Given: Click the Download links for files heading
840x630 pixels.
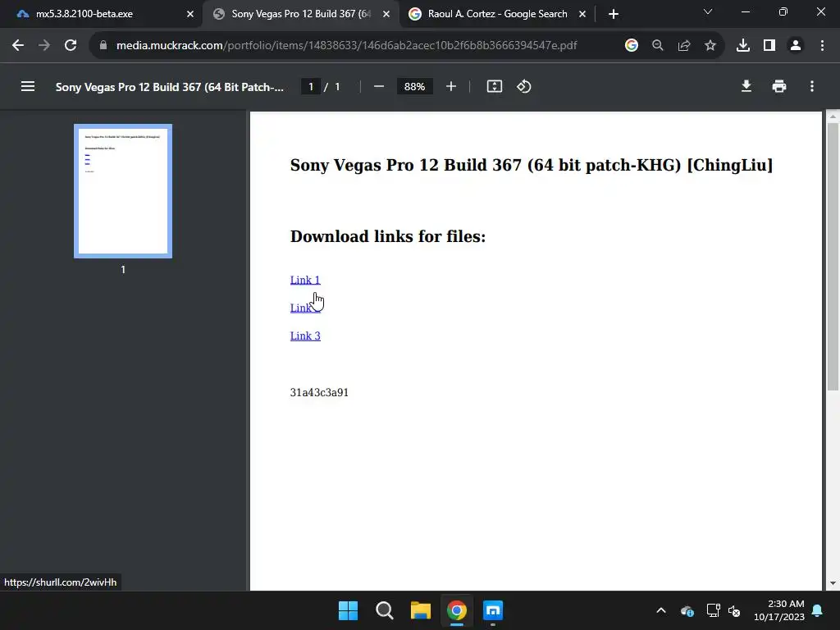Looking at the screenshot, I should coord(388,236).
